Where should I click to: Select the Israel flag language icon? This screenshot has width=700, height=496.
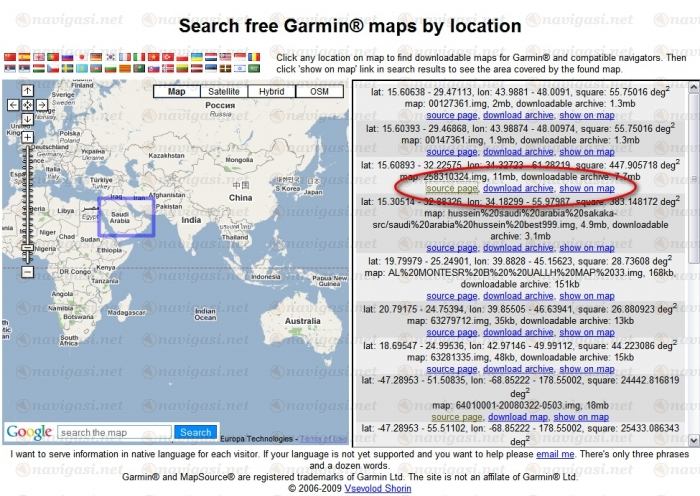(x=240, y=69)
